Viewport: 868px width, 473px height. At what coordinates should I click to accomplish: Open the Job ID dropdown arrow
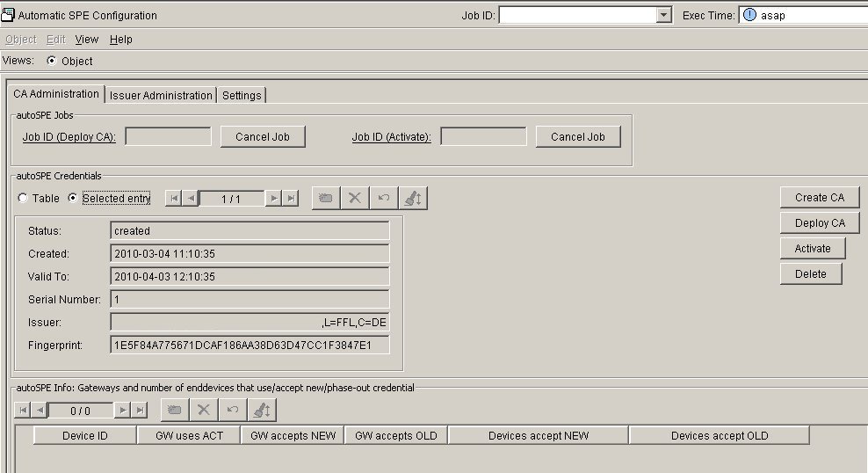pos(663,15)
